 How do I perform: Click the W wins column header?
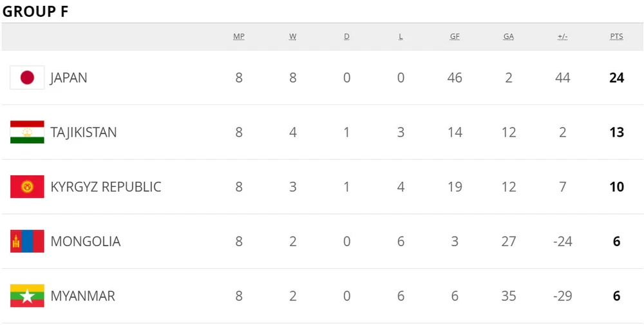(293, 37)
